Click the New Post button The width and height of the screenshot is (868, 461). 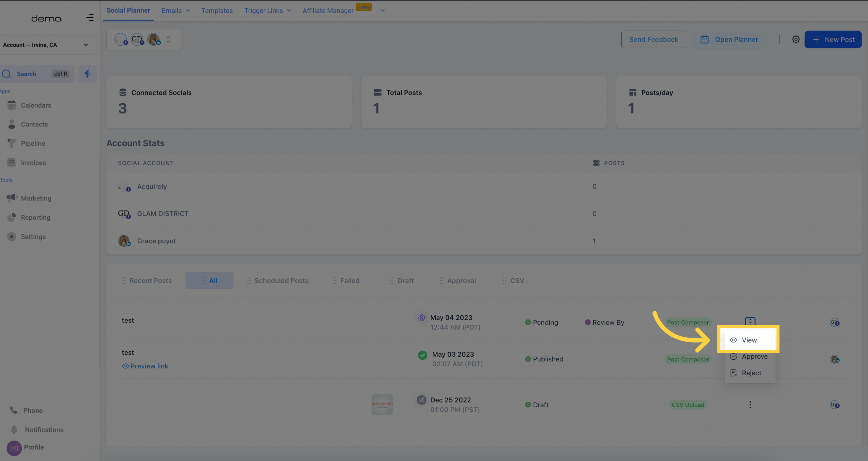[833, 40]
